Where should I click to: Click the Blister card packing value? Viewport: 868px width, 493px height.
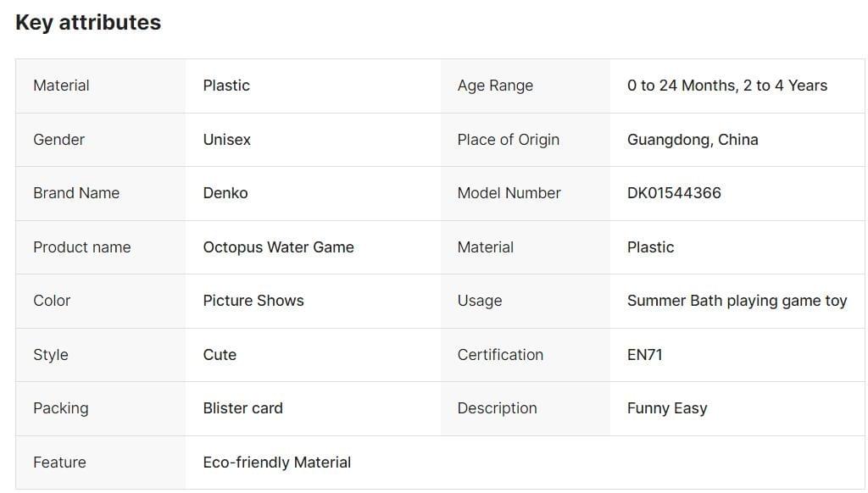point(242,408)
